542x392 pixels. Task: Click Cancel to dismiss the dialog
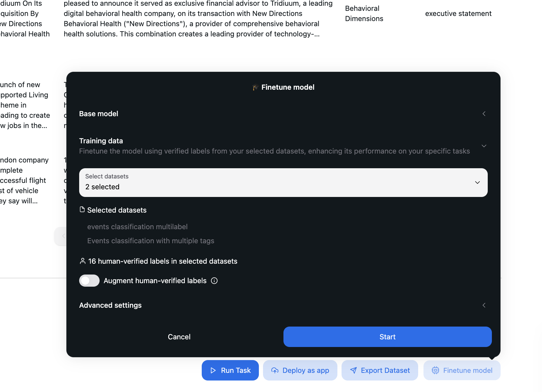coord(179,336)
